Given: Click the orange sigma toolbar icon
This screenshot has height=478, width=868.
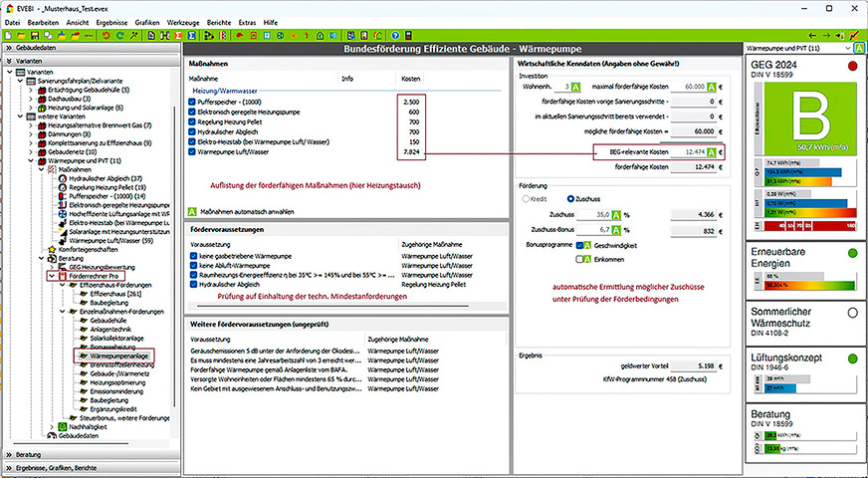Looking at the screenshot, I should 178,36.
